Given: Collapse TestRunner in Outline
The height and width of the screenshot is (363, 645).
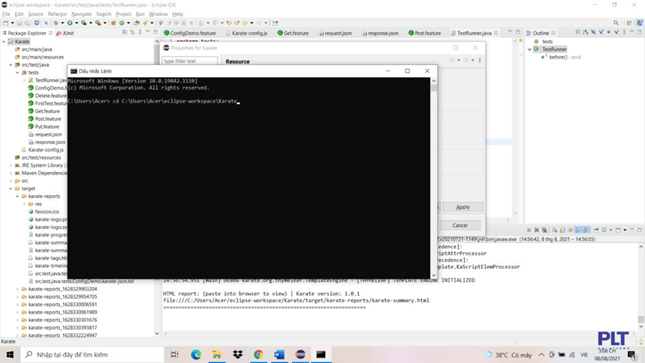Looking at the screenshot, I should point(529,49).
